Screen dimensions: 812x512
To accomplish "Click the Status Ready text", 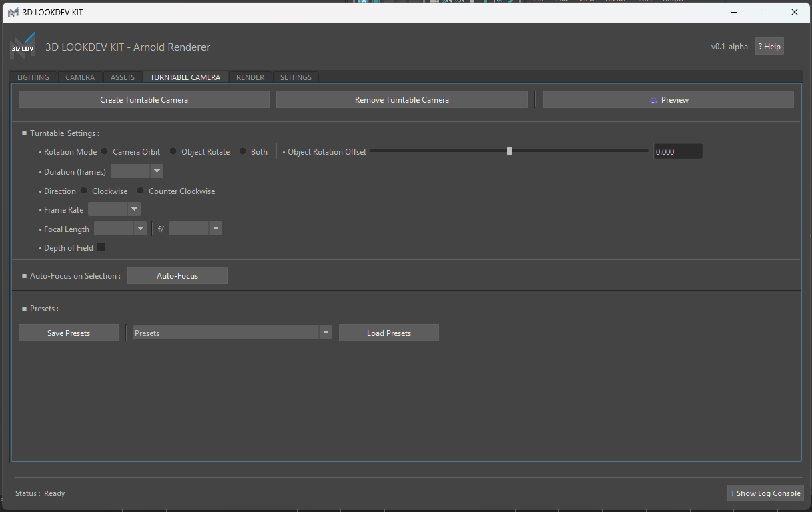I will (40, 493).
